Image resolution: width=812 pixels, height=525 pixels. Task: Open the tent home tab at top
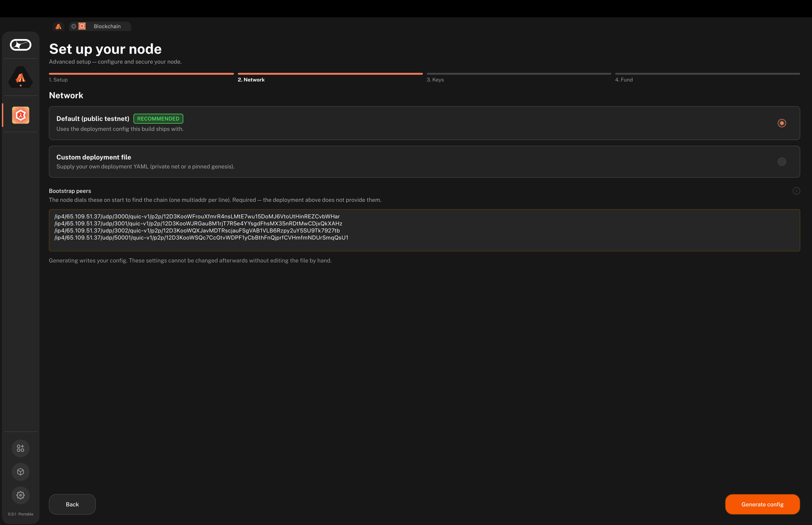coord(58,26)
